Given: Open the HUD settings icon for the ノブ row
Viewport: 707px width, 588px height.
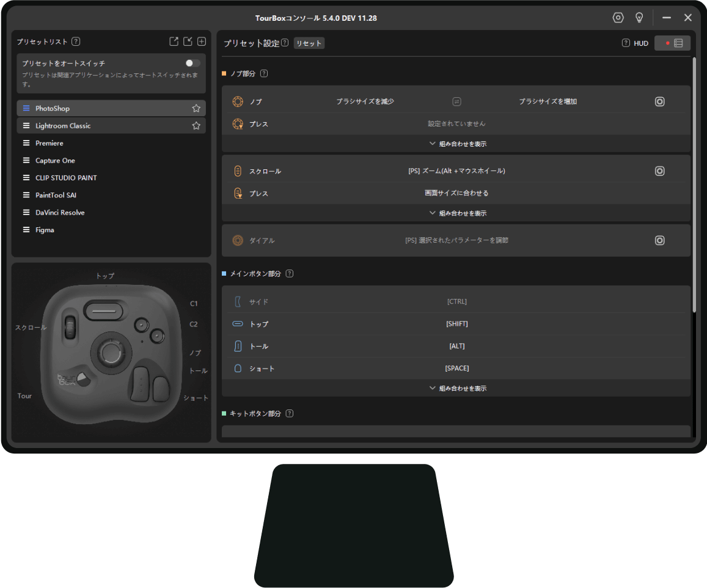Looking at the screenshot, I should [x=659, y=102].
